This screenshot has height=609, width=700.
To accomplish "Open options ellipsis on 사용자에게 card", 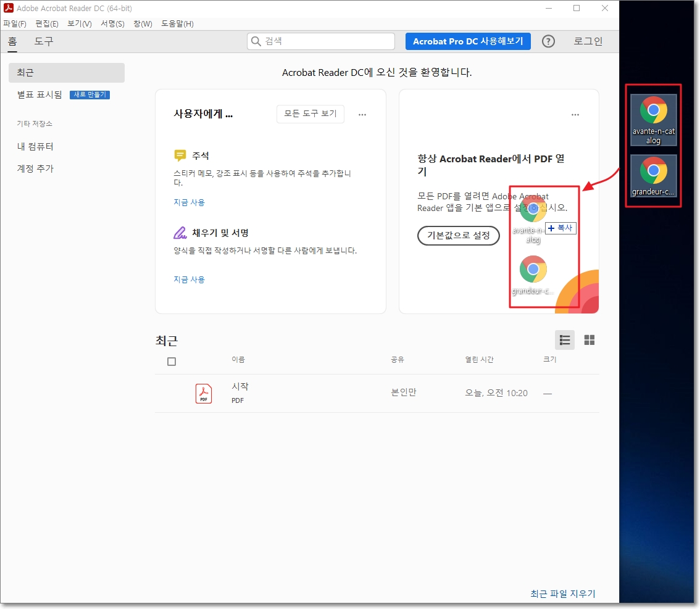I will 362,115.
